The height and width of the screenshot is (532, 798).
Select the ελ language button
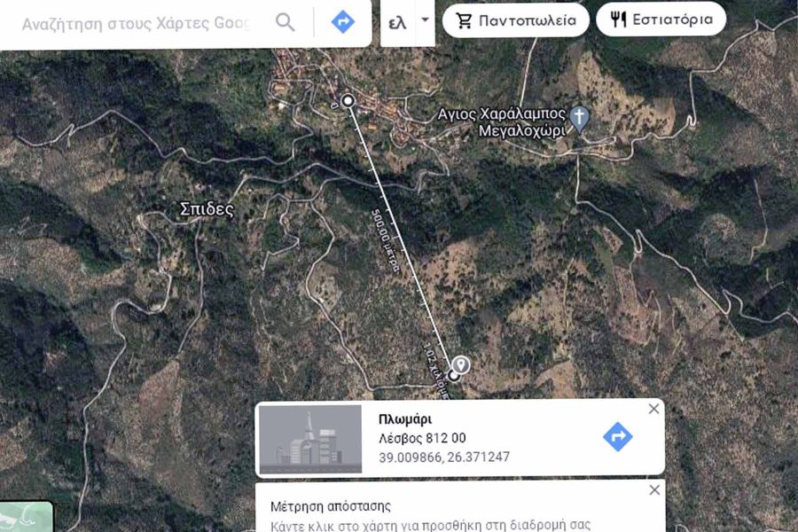397,23
